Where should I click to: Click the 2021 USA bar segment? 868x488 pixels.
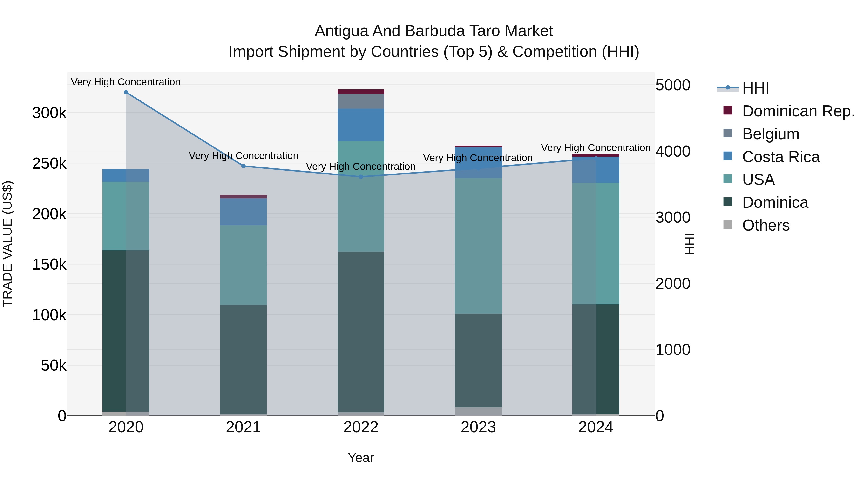(243, 265)
